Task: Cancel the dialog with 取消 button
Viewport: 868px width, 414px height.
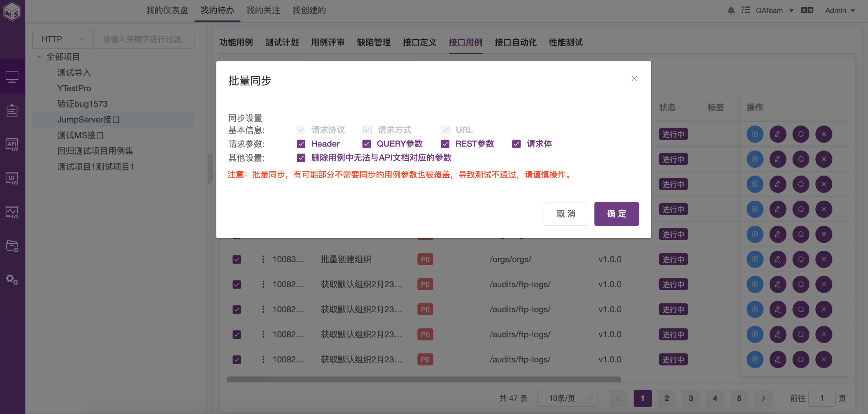Action: coord(566,214)
